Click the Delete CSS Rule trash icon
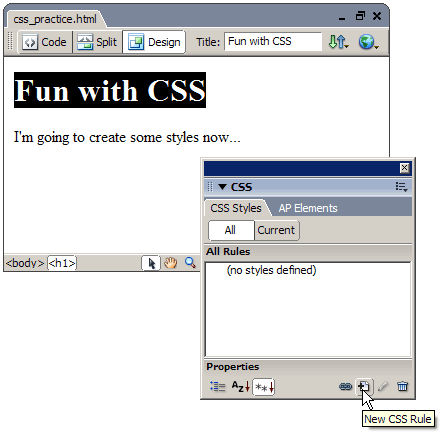Screen dimensions: 440x432 point(402,387)
